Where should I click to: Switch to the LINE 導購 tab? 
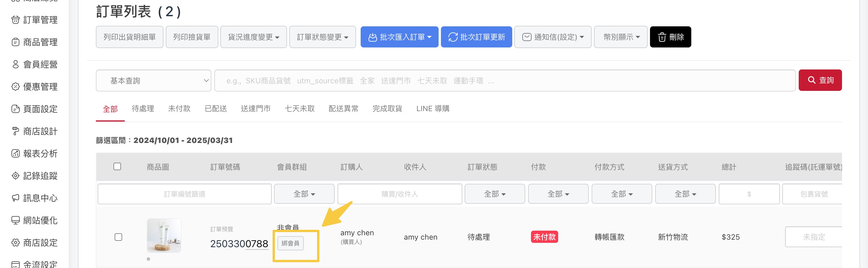pos(433,109)
